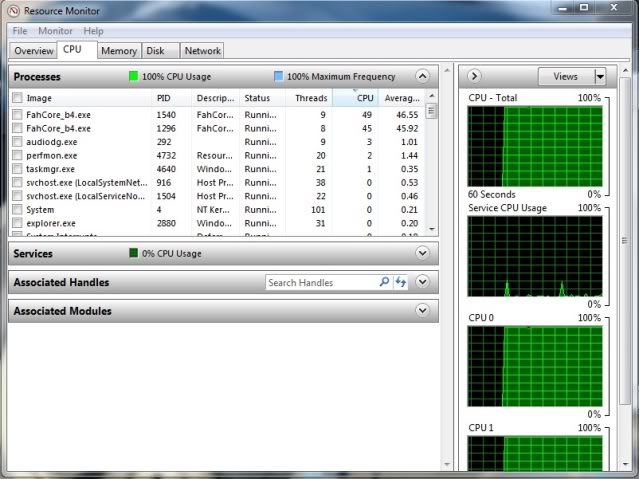Viewport: 639px width, 479px height.
Task: Check the audiodg.exe process checkbox
Action: tap(17, 142)
